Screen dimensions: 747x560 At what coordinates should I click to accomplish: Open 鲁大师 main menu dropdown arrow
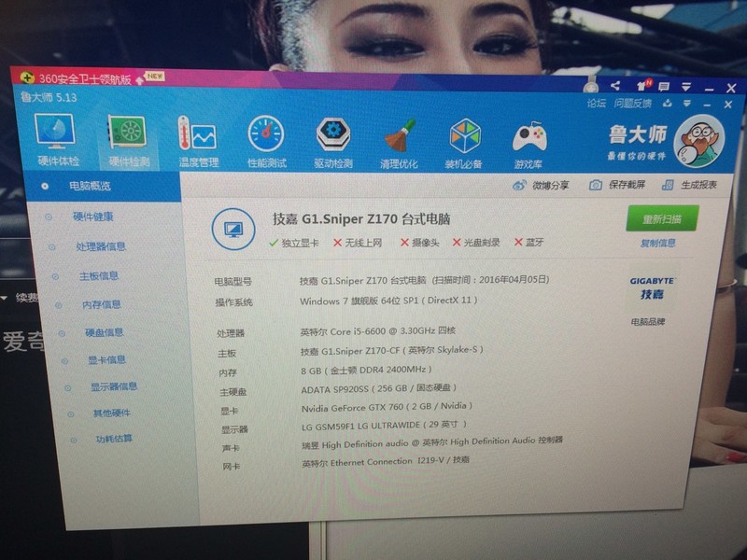687,104
